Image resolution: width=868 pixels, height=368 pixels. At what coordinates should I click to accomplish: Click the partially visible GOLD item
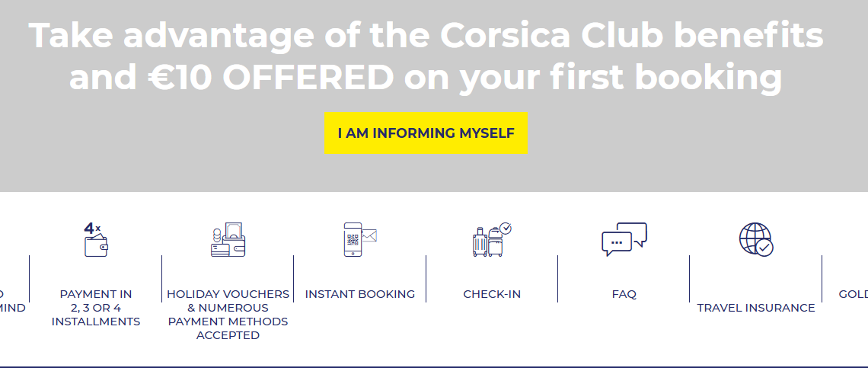(x=853, y=294)
